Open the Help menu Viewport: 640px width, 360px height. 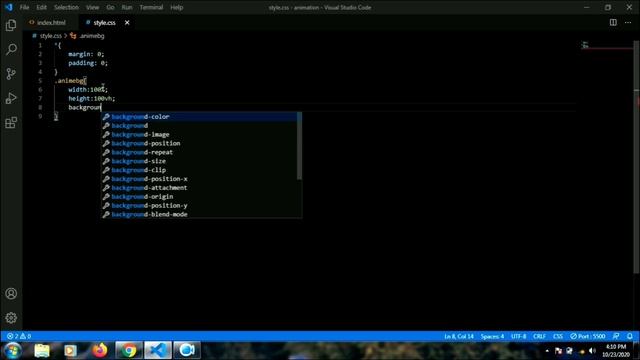pos(176,7)
